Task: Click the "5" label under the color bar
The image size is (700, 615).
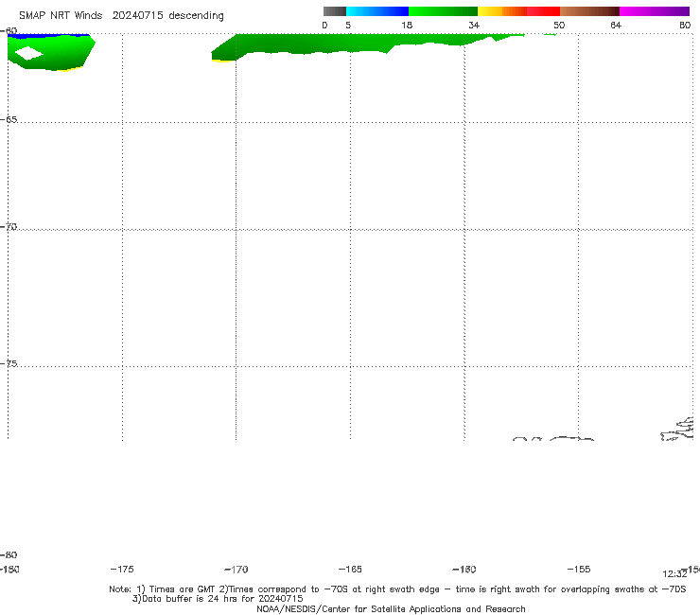Action: click(x=348, y=25)
